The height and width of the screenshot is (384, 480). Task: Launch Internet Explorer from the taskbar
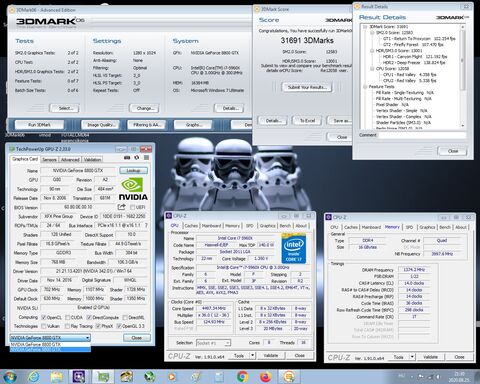coord(33,377)
